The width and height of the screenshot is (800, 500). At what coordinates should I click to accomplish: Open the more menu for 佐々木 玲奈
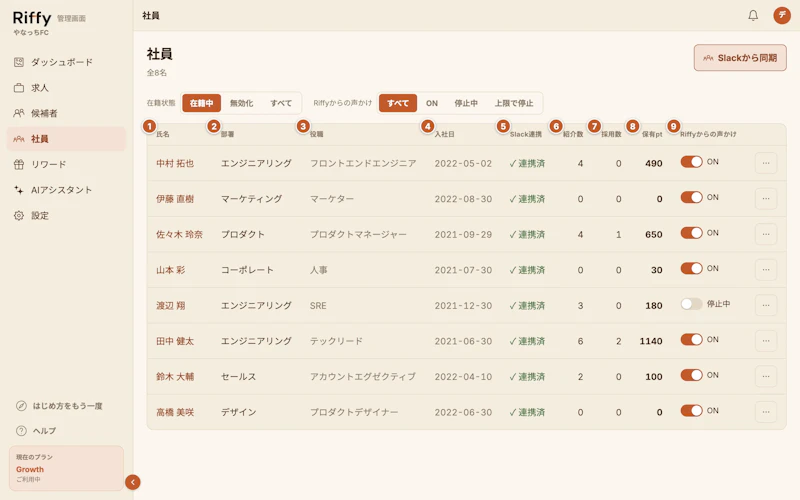(766, 234)
